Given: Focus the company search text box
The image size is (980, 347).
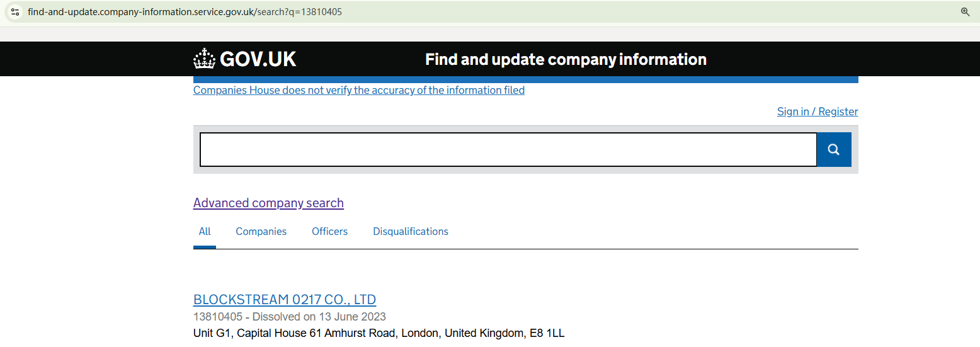Looking at the screenshot, I should pos(508,150).
